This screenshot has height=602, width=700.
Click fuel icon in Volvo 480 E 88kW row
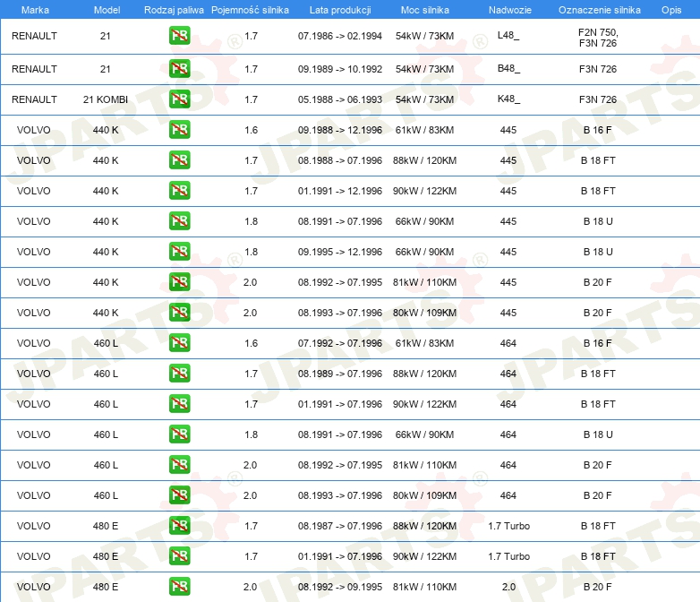(x=179, y=525)
